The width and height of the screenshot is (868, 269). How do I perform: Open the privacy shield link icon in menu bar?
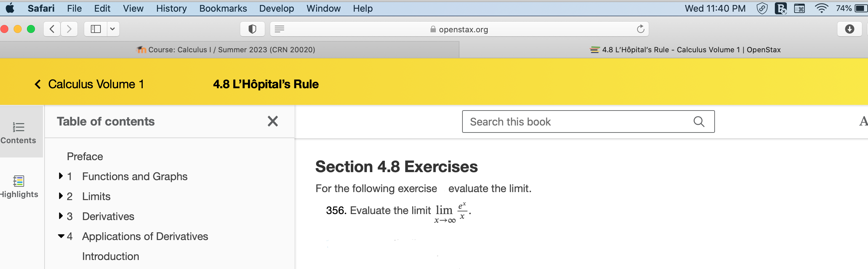point(762,8)
